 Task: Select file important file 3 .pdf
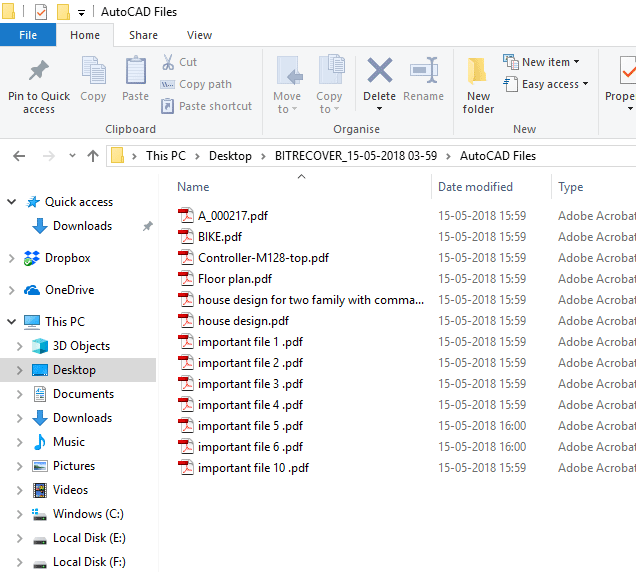250,384
